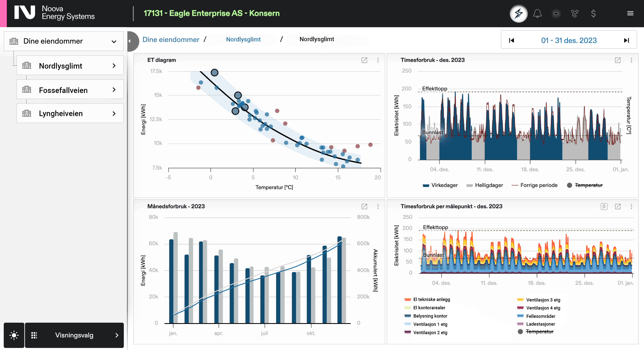Toggle Temperatur series in Timesforbruk legend
644x350 pixels.
pos(588,185)
